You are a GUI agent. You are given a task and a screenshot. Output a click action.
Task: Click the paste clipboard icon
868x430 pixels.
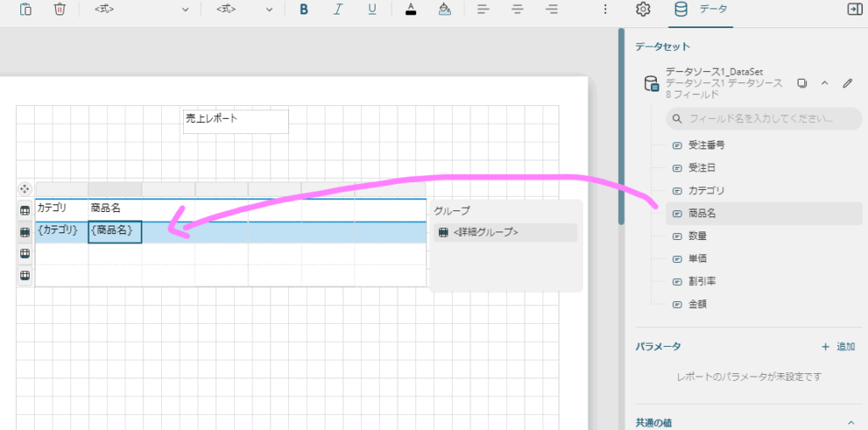(x=26, y=9)
